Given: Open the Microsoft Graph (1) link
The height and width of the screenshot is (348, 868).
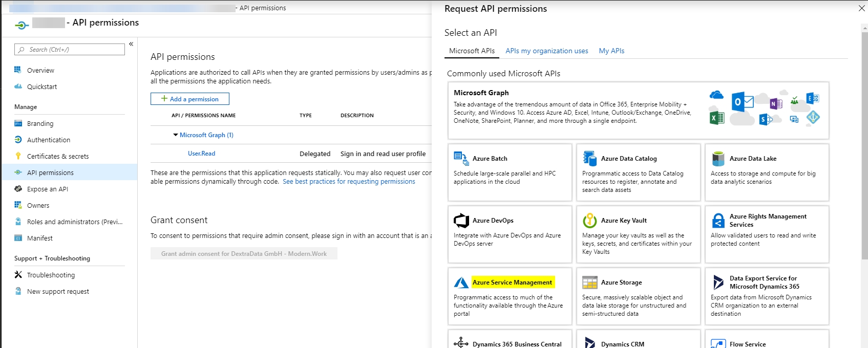Looking at the screenshot, I should 206,135.
